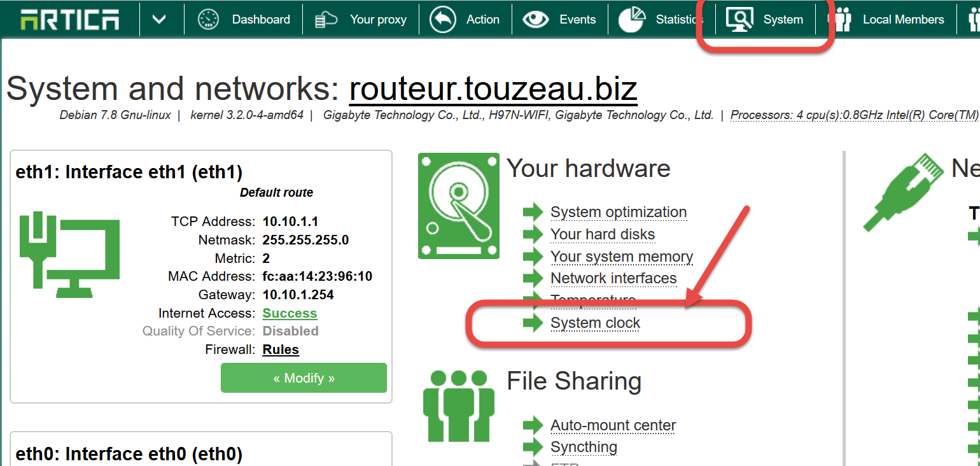980x466 pixels.
Task: Open the Dashboard menu
Action: coord(261,20)
